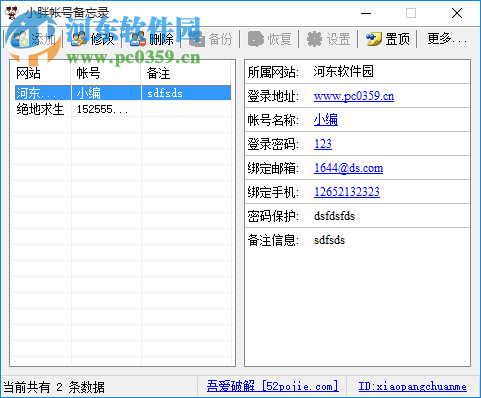Image resolution: width=481 pixels, height=398 pixels.
Task: Click the sdfsds value beside 备注信息
Action: (329, 240)
